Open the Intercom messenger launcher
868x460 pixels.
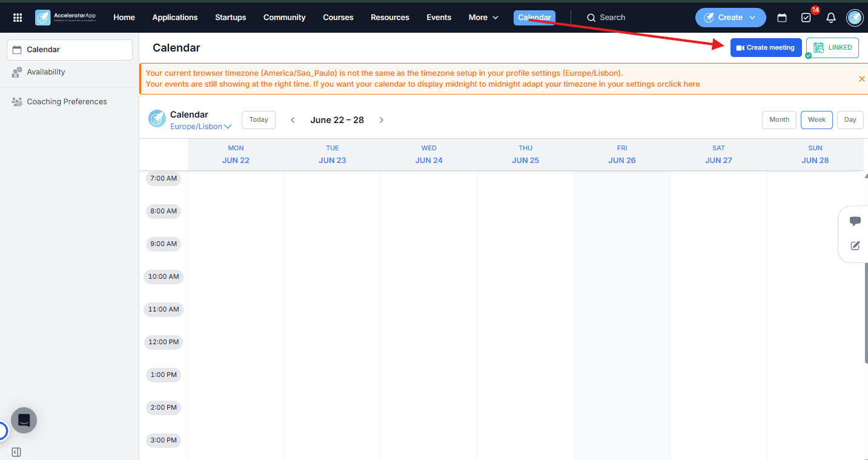tap(24, 420)
